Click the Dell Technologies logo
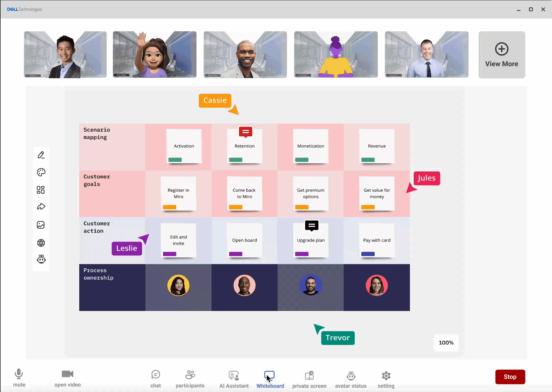This screenshot has height=392, width=552. point(25,9)
